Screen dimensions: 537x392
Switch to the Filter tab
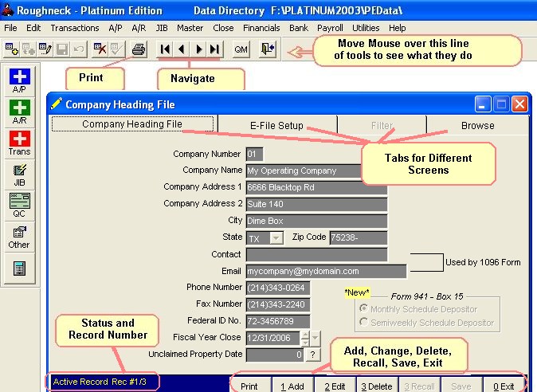382,126
